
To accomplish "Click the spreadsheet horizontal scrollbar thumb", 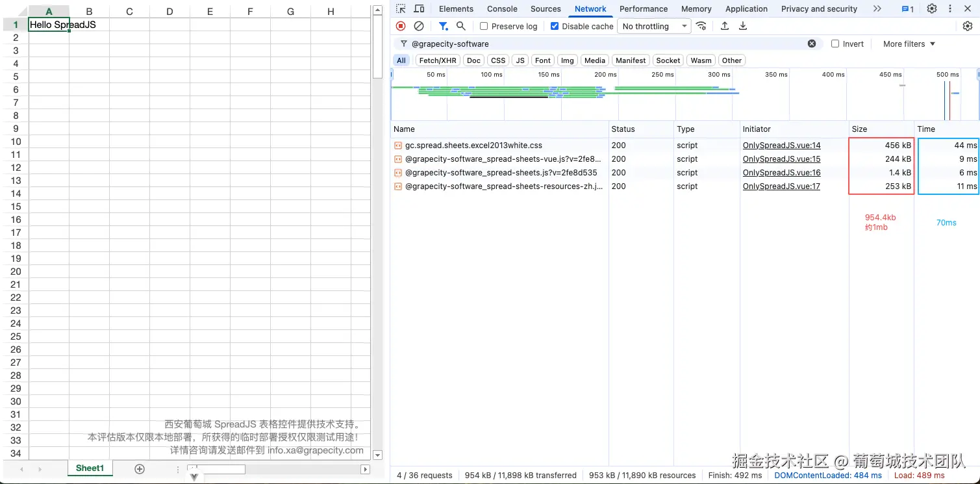I will [x=216, y=469].
